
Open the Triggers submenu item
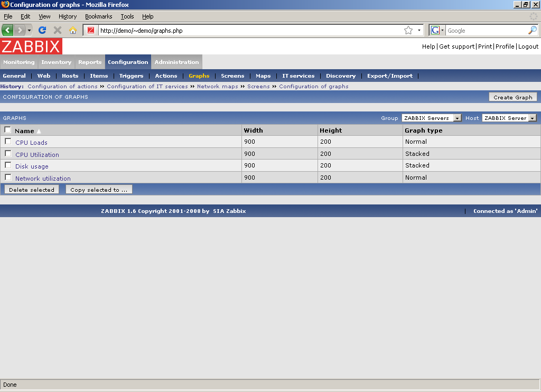(x=131, y=76)
